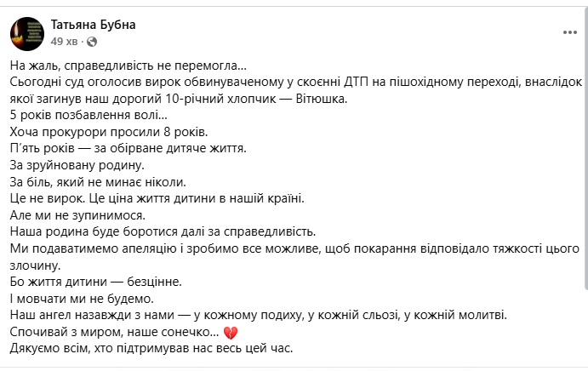Open the three-dots post options menu

point(569,32)
